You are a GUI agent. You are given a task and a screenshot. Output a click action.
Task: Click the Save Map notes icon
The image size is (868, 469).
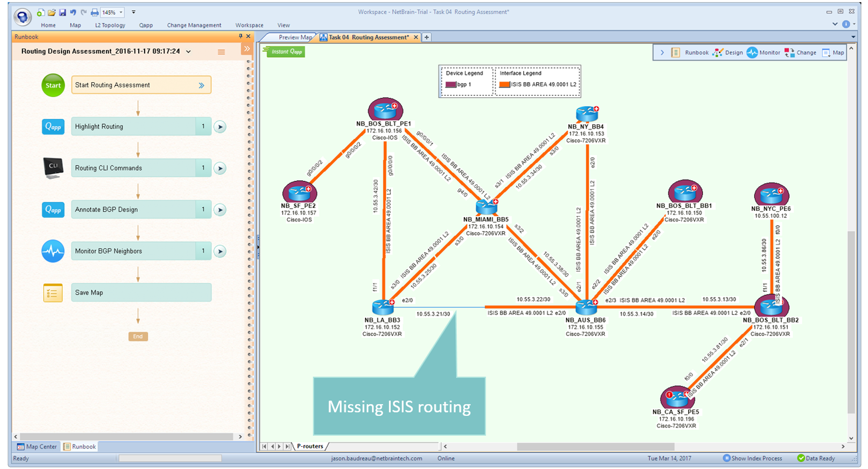(53, 293)
